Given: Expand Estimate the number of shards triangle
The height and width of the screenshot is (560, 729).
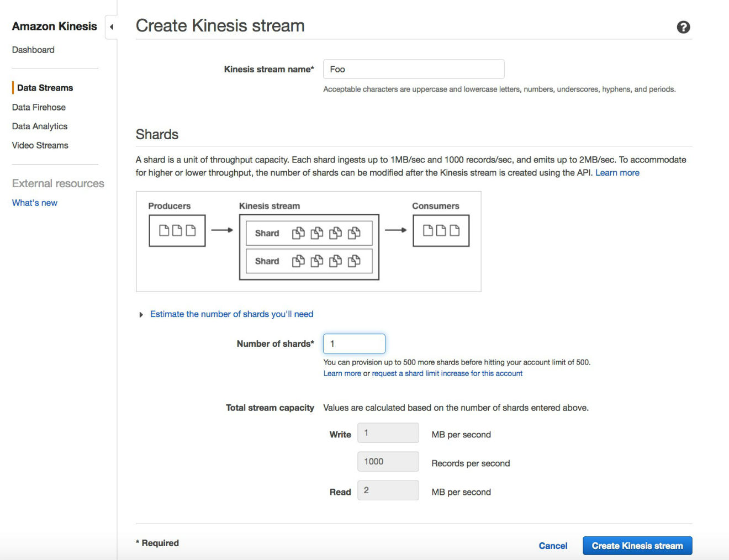Looking at the screenshot, I should point(141,314).
